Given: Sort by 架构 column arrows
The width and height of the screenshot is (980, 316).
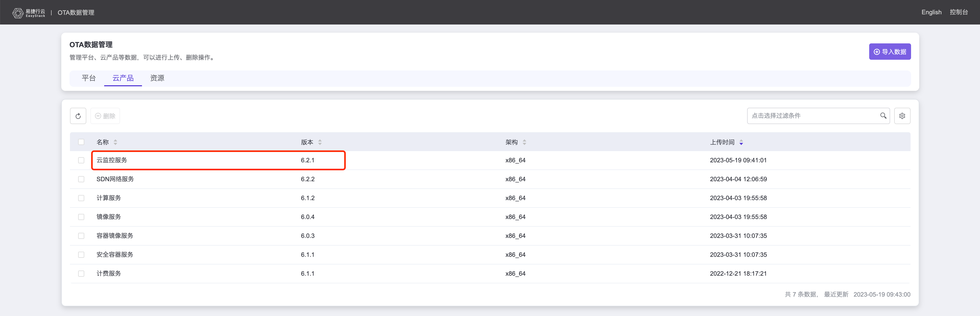Looking at the screenshot, I should (524, 142).
